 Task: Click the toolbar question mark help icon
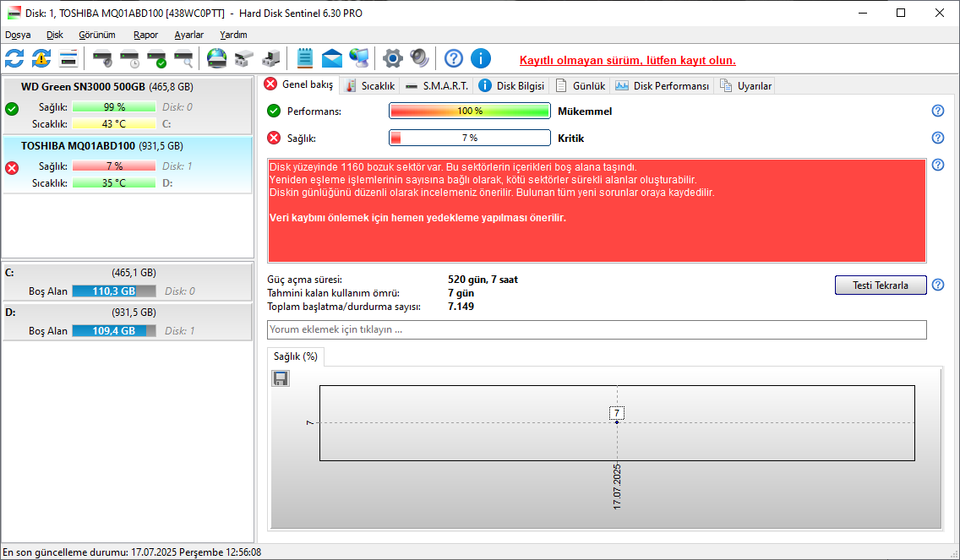454,59
